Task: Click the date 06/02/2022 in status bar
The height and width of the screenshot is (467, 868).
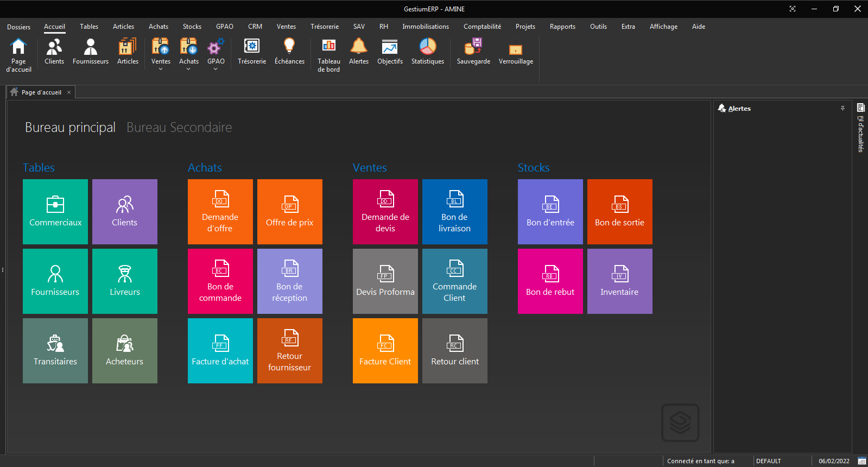Action: pyautogui.click(x=834, y=461)
